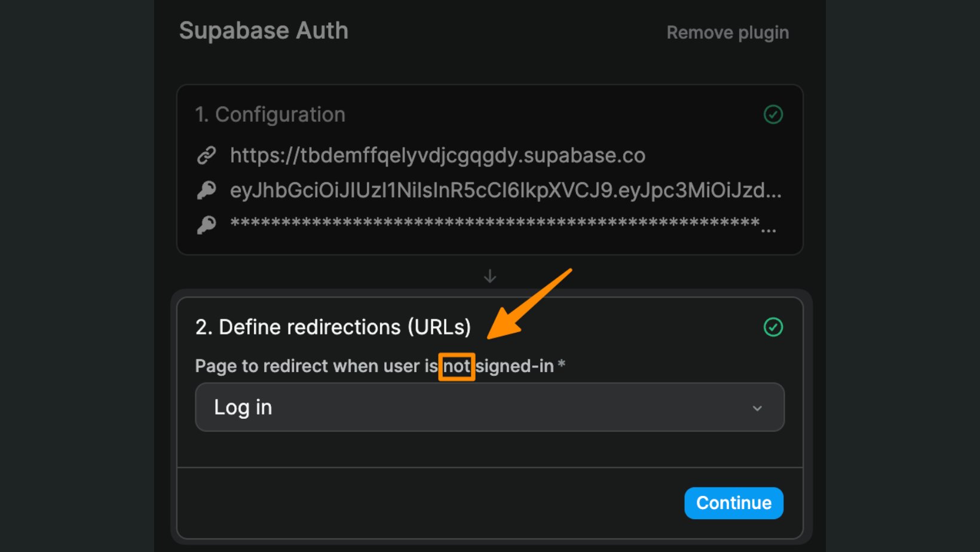Click the Continue button
The width and height of the screenshot is (980, 552).
click(733, 502)
